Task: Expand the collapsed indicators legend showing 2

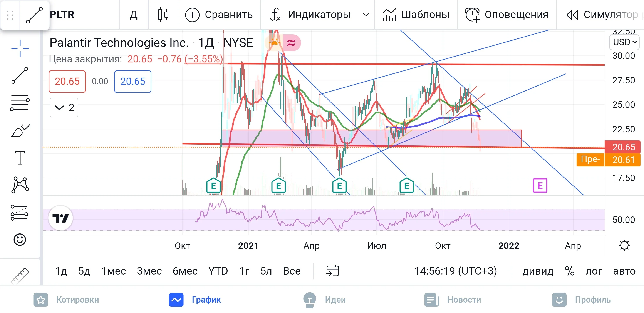Action: (64, 107)
